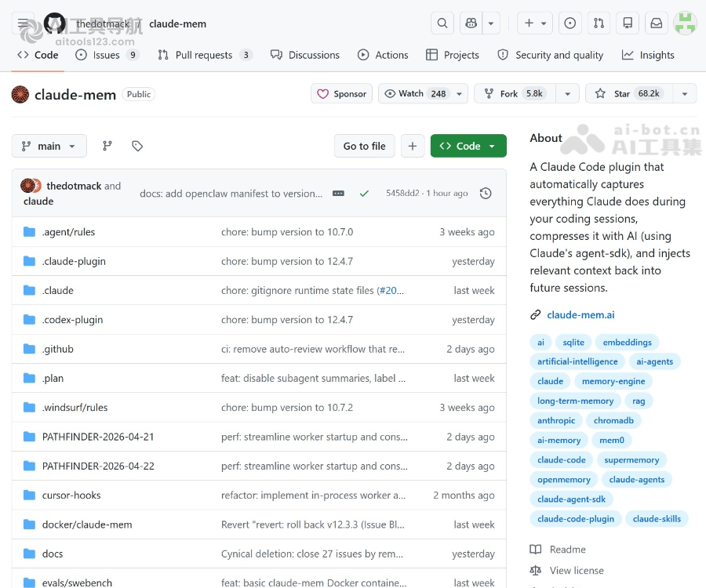Open the green Code dropdown button
Viewport: 706px width, 588px height.
coord(468,146)
